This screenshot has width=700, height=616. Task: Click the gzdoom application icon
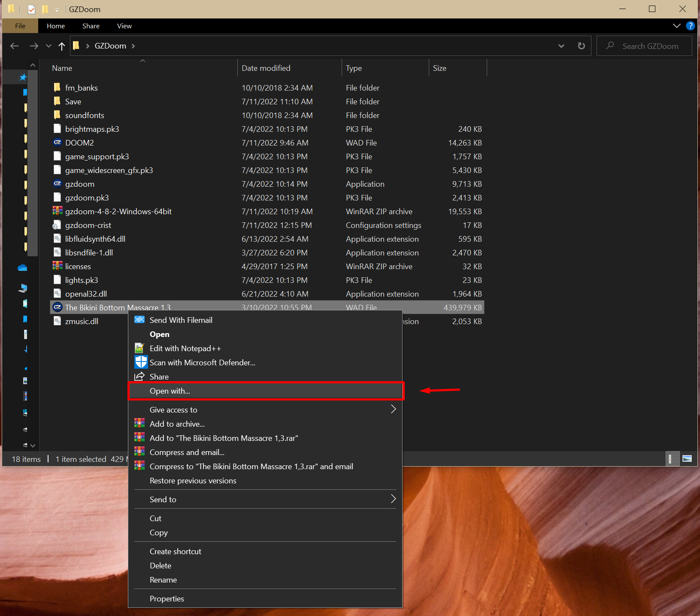point(58,184)
